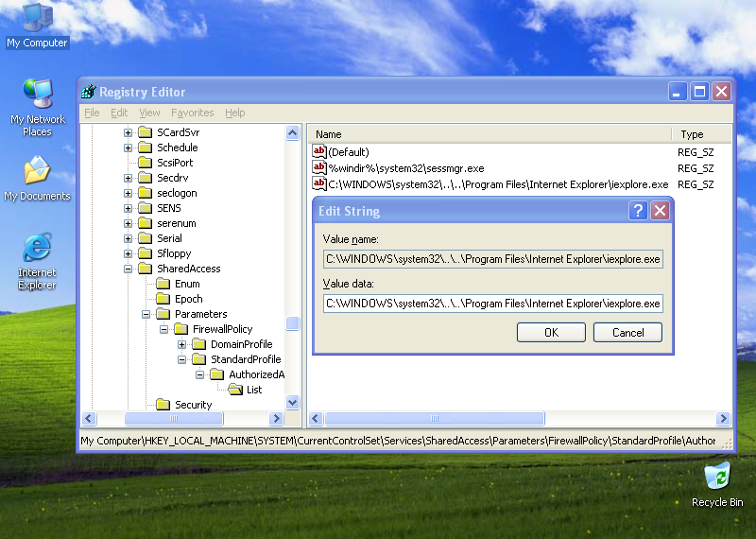Open the File menu
This screenshot has height=539, width=756.
[x=92, y=113]
